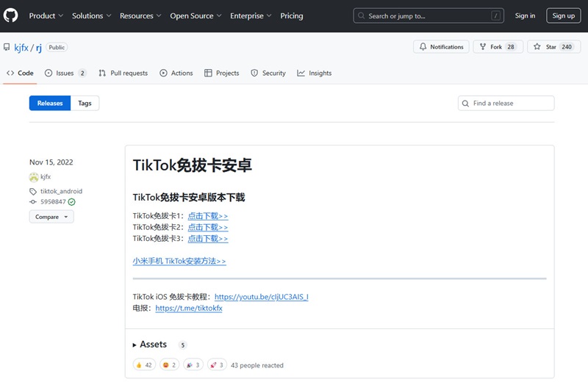Click the Assets count badge 5
Image resolution: width=588 pixels, height=385 pixels.
pos(182,345)
